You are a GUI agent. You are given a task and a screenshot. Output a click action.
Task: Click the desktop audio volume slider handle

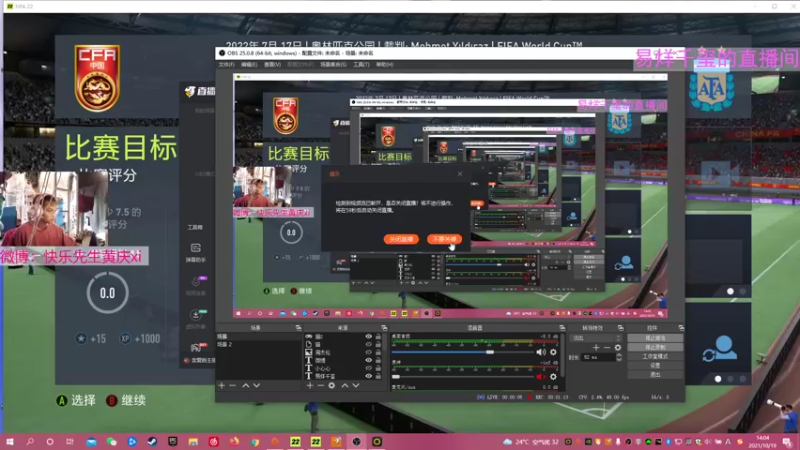[x=490, y=352]
